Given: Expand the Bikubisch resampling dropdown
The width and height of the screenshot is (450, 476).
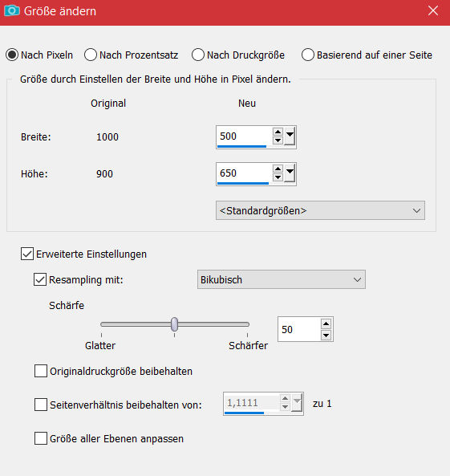Looking at the screenshot, I should pos(282,279).
